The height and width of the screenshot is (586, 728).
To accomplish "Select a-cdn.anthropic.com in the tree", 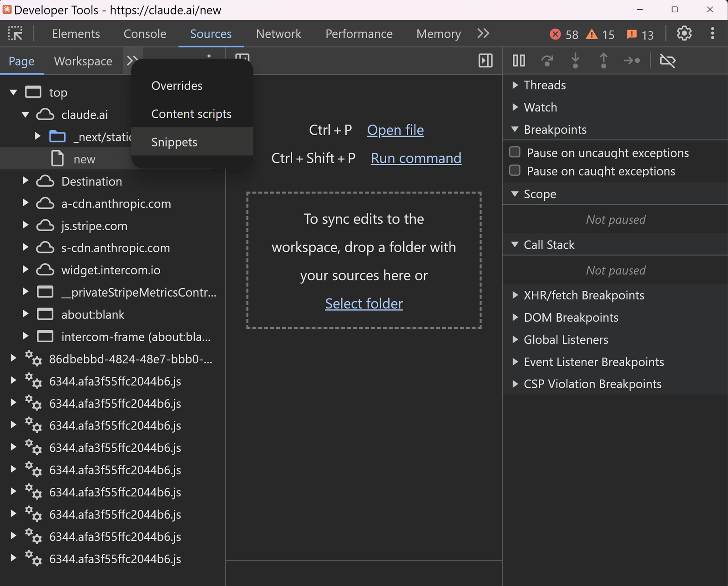I will pos(116,204).
